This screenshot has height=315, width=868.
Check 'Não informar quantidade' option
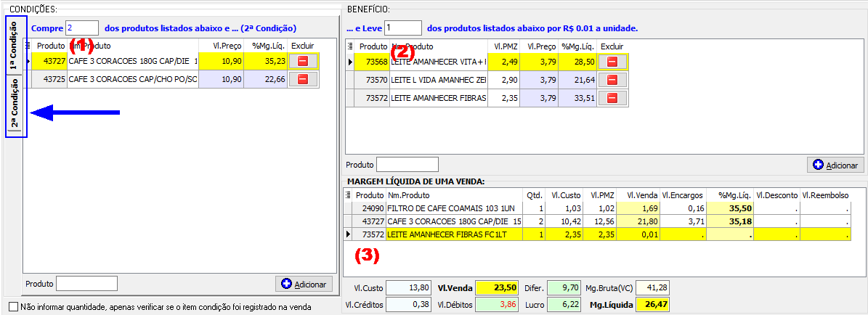tap(14, 307)
